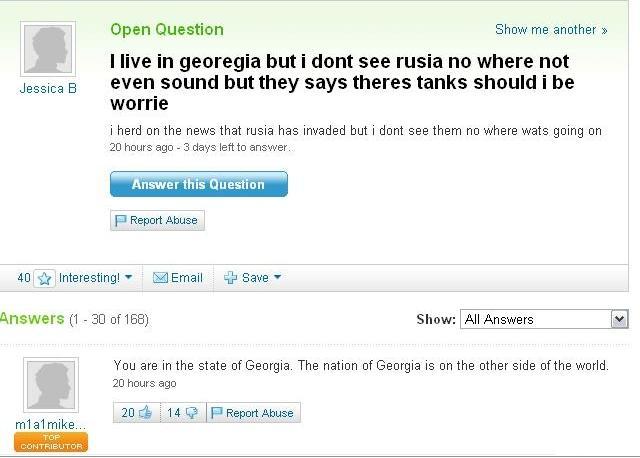640x458 pixels.
Task: Open the Show All Answers combo box
Action: (544, 319)
